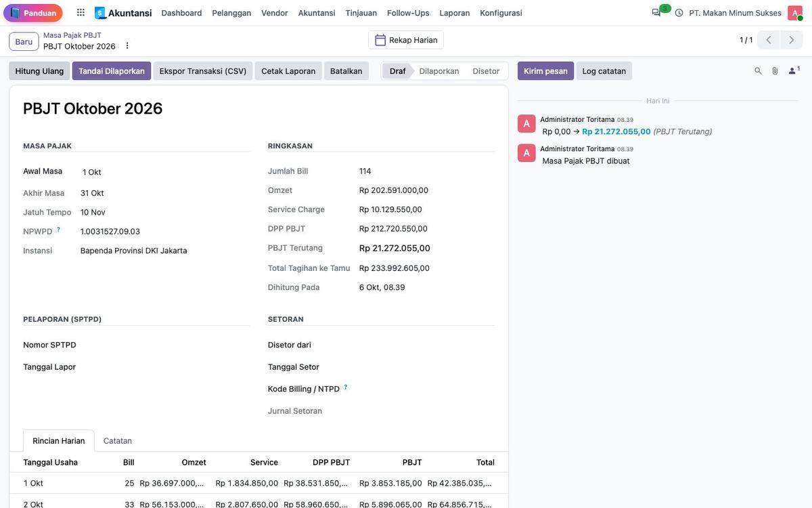Viewport: 812px width, 508px height.
Task: Click Kode Billing / NTPD help mark
Action: (x=346, y=387)
